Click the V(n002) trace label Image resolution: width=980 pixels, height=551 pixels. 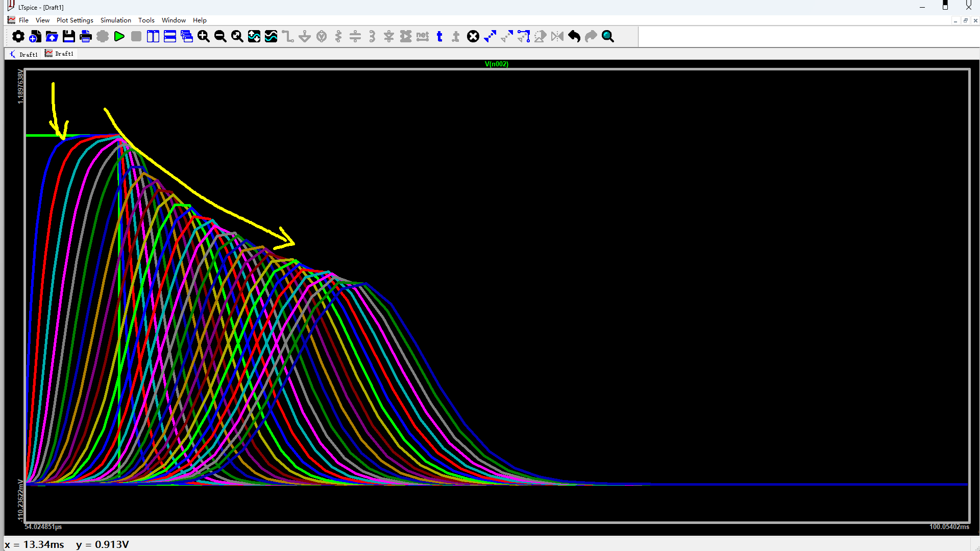(x=496, y=64)
